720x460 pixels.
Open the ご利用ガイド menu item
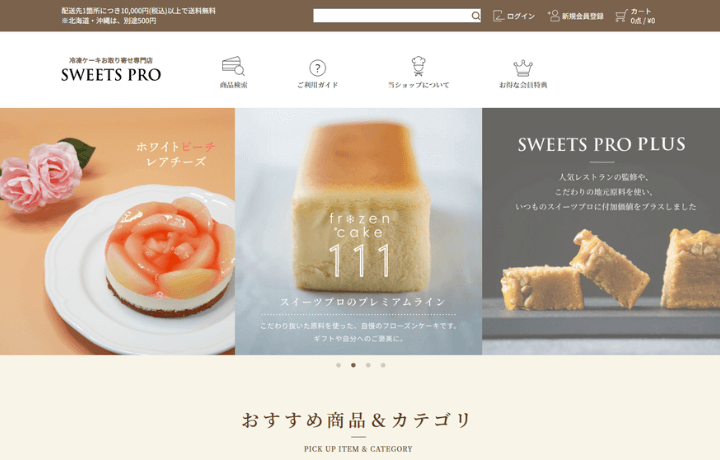(x=317, y=85)
